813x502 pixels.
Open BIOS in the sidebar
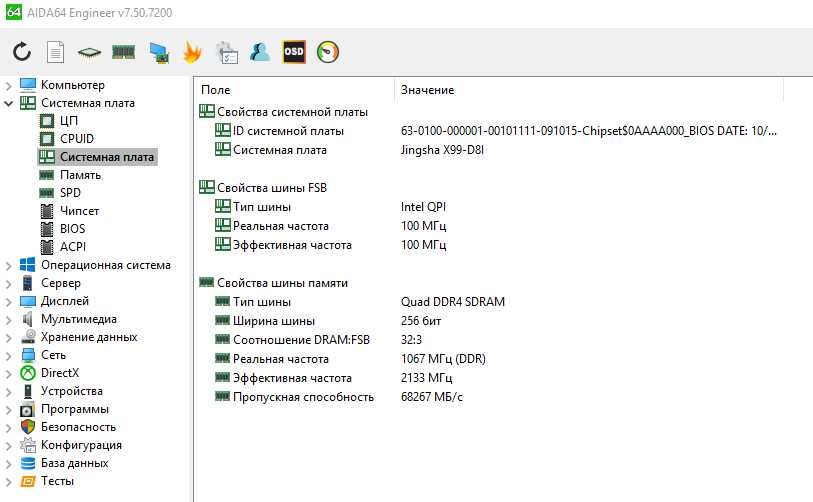coord(72,229)
